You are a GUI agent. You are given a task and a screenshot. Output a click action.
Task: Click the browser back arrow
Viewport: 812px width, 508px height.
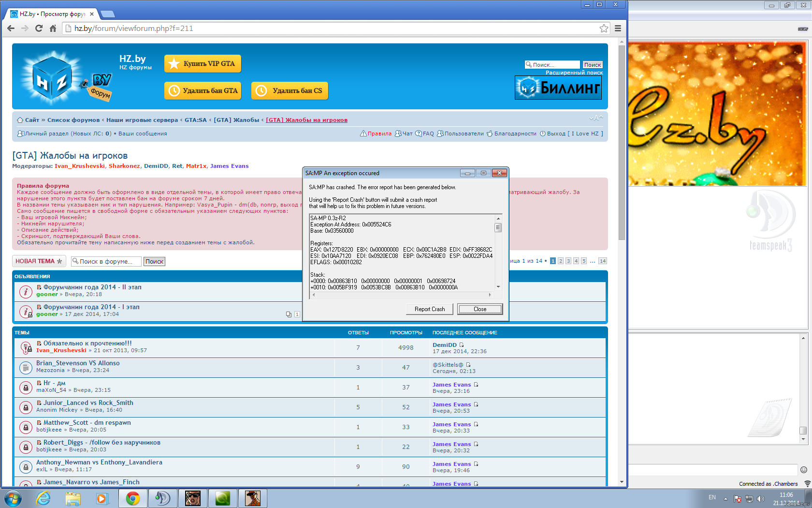(x=11, y=29)
